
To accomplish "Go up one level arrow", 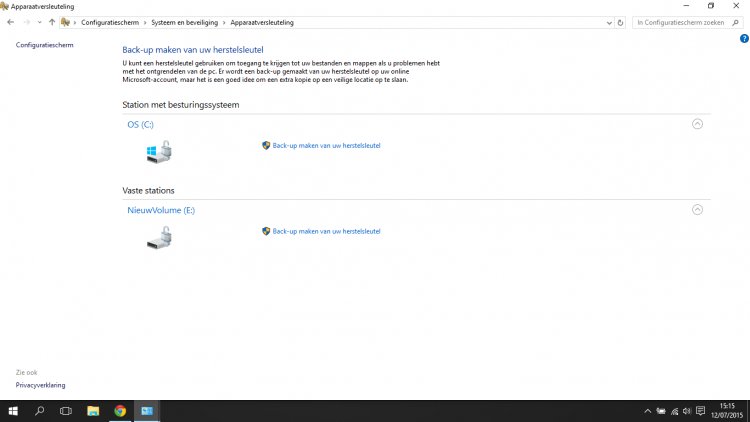I will [x=52, y=22].
